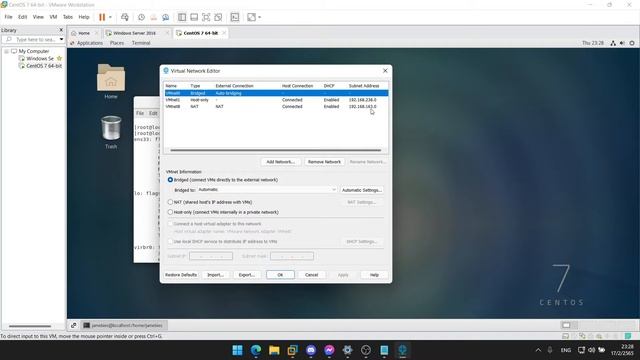The image size is (640, 360).
Task: Click Cancel in Virtual Network Editor
Action: click(311, 275)
